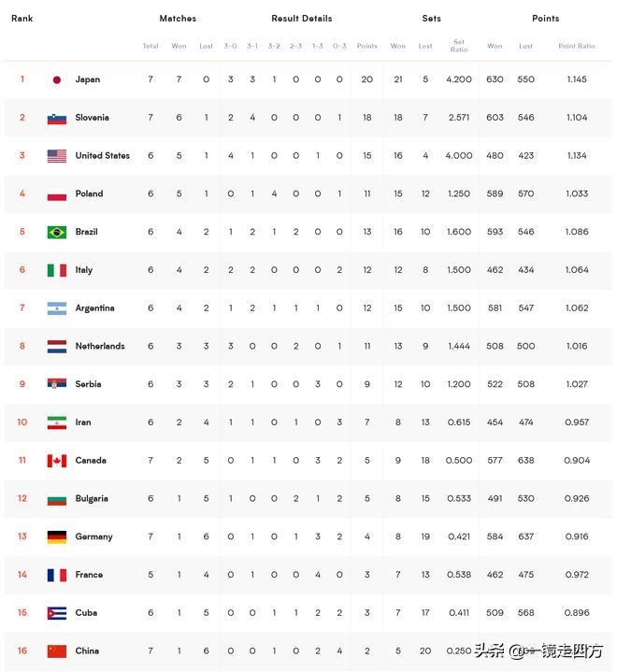The image size is (617, 672).
Task: Select the Italy team name
Action: (x=84, y=270)
